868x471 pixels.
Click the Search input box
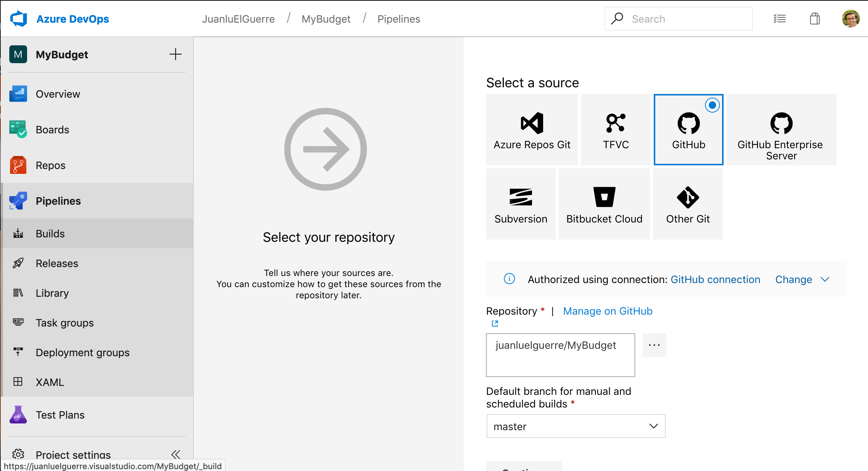coord(679,19)
